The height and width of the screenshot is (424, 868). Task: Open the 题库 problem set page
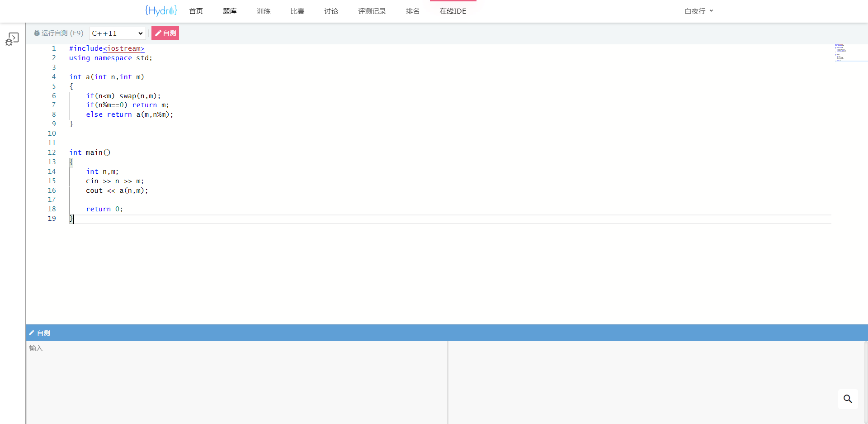click(230, 11)
